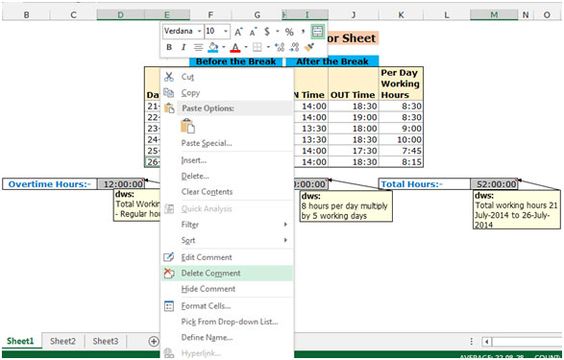Apply the red Font Color swatch
The height and width of the screenshot is (360, 564).
click(x=235, y=47)
